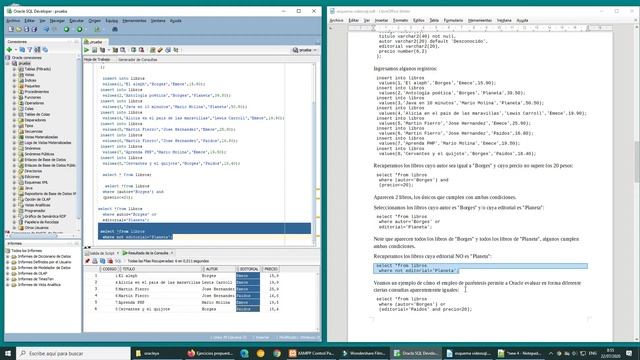Screen dimensions: 640x360
Task: Click the SQL history icon in worksheet toolbar
Action: point(168,50)
